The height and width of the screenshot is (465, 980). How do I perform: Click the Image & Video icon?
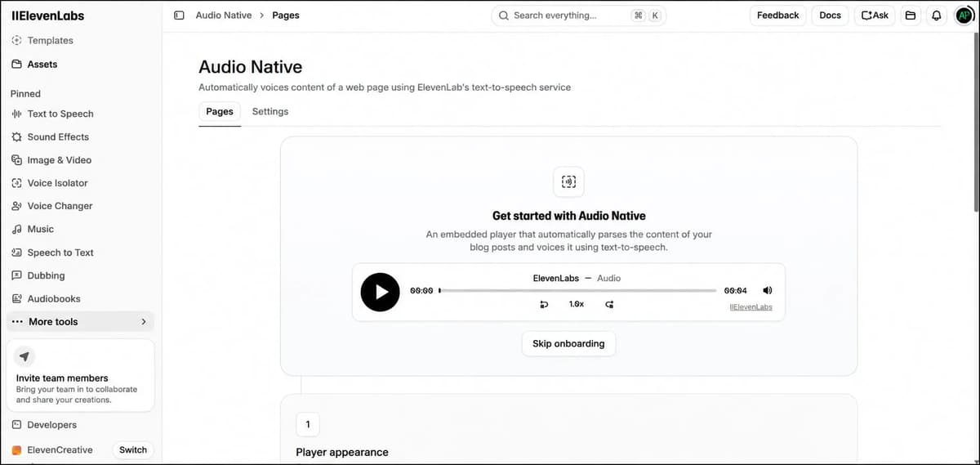(x=17, y=160)
